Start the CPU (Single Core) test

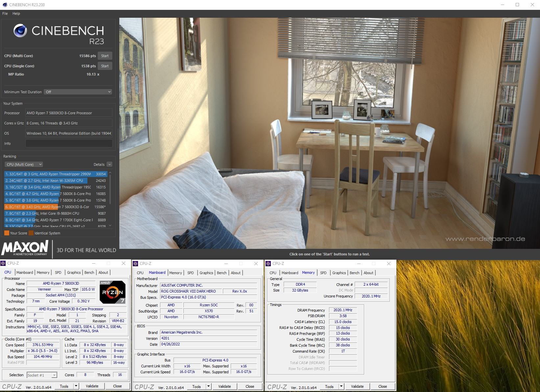pyautogui.click(x=105, y=66)
